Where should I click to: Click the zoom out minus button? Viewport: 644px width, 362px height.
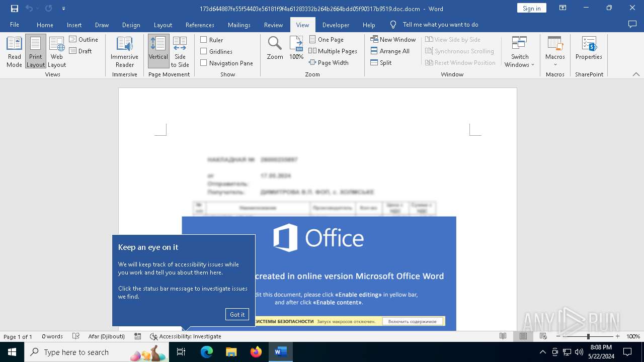click(558, 336)
